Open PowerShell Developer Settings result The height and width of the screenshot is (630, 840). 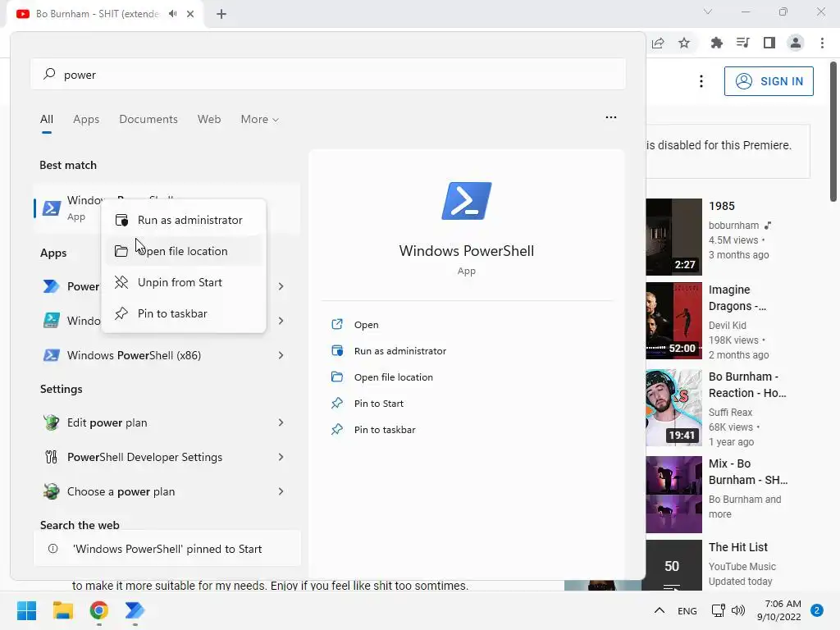coord(144,457)
